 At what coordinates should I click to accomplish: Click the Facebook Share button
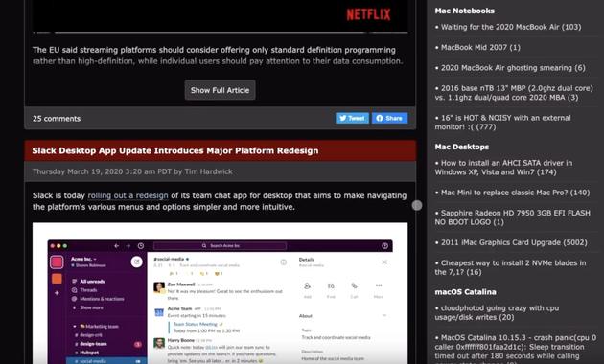[x=390, y=118]
